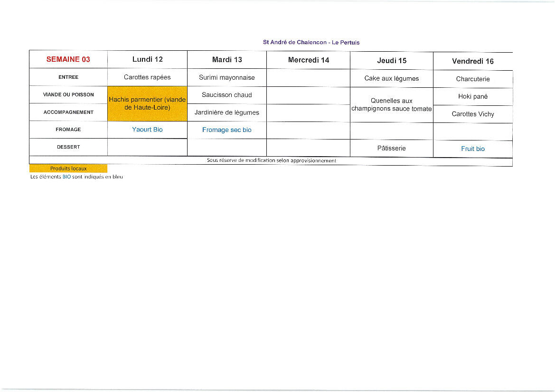
Task: Click the title St André de Chalencon - Le Pertuis
Action: point(311,42)
